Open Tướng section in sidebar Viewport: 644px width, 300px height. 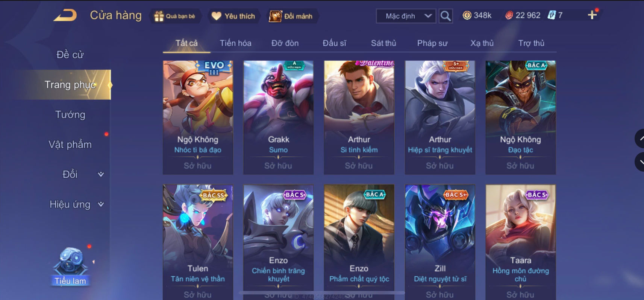tap(70, 114)
